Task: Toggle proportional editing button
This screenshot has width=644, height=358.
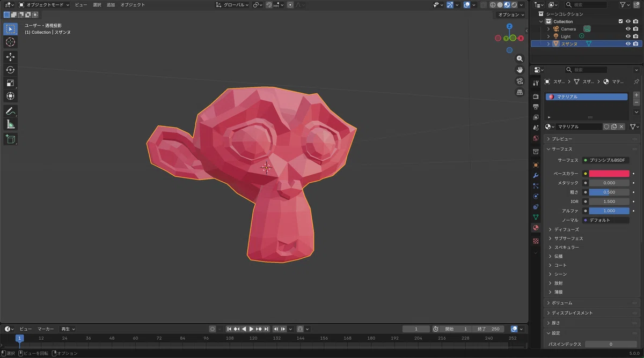Action: click(x=290, y=5)
